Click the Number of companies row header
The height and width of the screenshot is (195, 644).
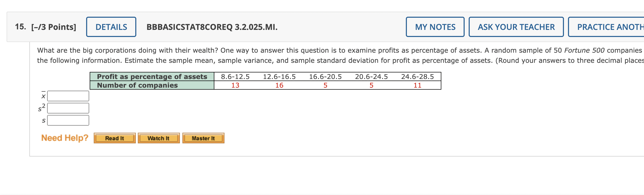pyautogui.click(x=137, y=85)
